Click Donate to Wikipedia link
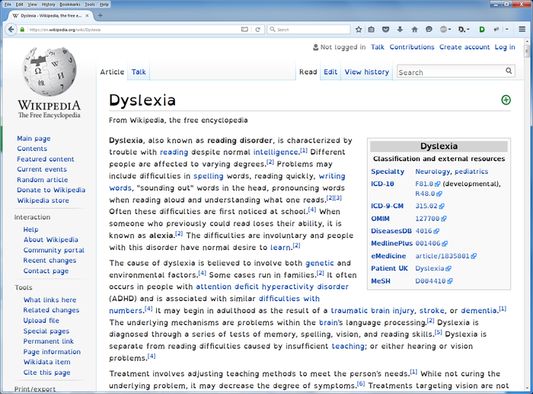 coord(51,190)
